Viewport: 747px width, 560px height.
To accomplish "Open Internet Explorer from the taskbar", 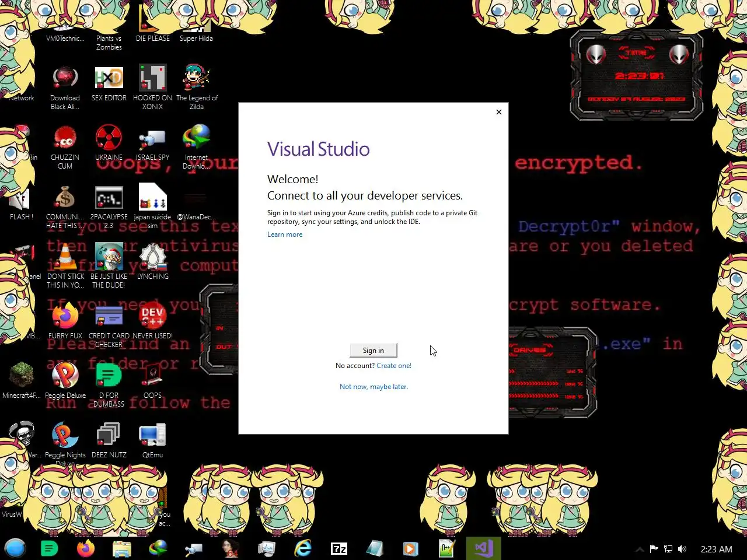I will point(303,548).
